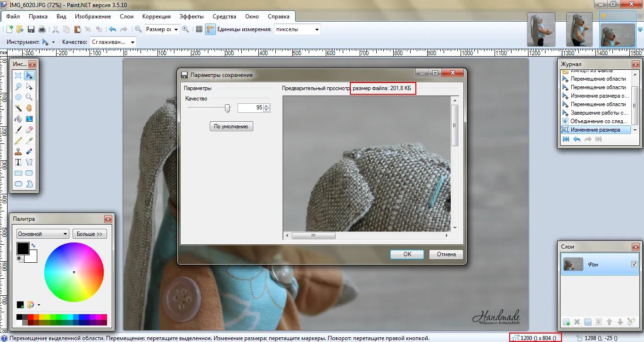Select the Rectangle shape tool
The image size is (644, 342).
[x=18, y=173]
